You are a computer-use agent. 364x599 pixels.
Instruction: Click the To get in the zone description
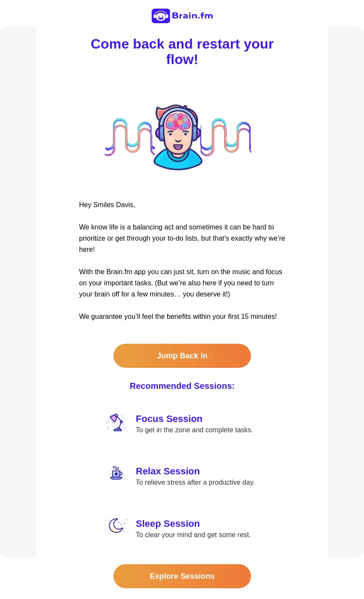tap(194, 430)
